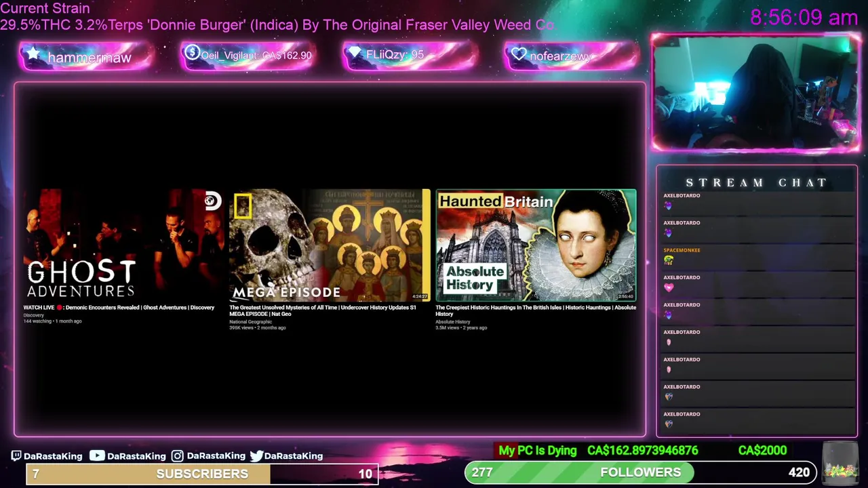Click the Subscribers goal progress bar

(202, 474)
